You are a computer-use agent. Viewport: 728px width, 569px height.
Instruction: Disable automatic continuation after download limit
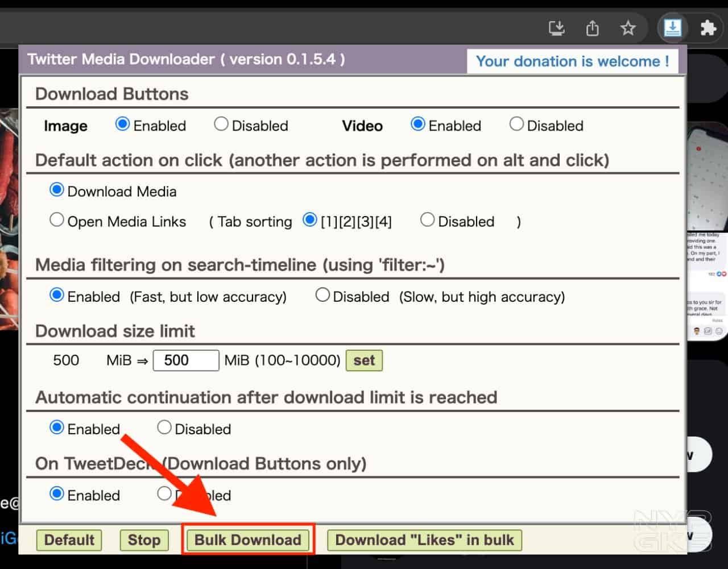tap(164, 427)
